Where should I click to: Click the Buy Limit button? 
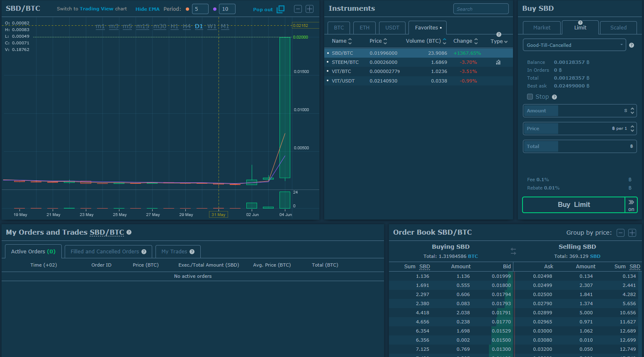pos(574,205)
